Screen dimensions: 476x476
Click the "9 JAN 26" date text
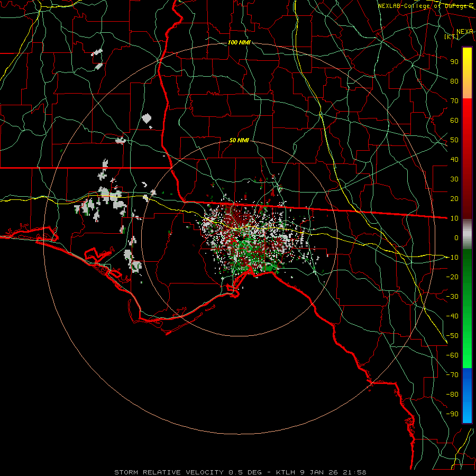[318, 472]
